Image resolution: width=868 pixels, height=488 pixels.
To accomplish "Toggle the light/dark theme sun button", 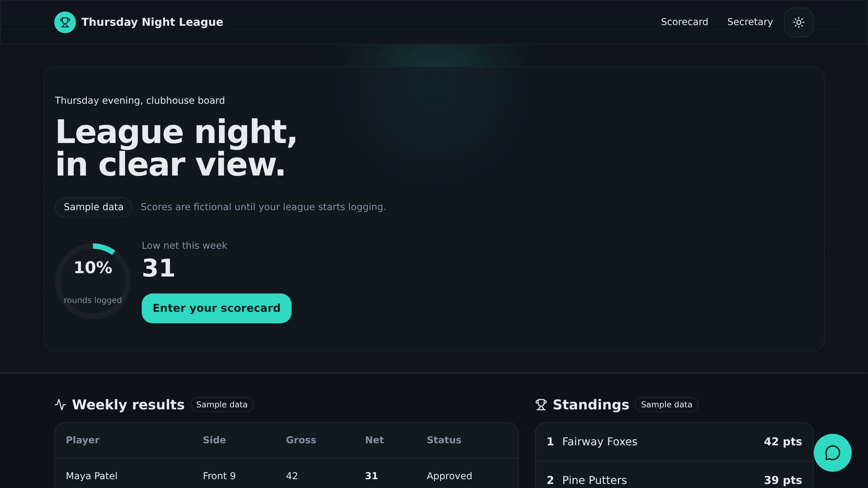I will click(x=798, y=22).
